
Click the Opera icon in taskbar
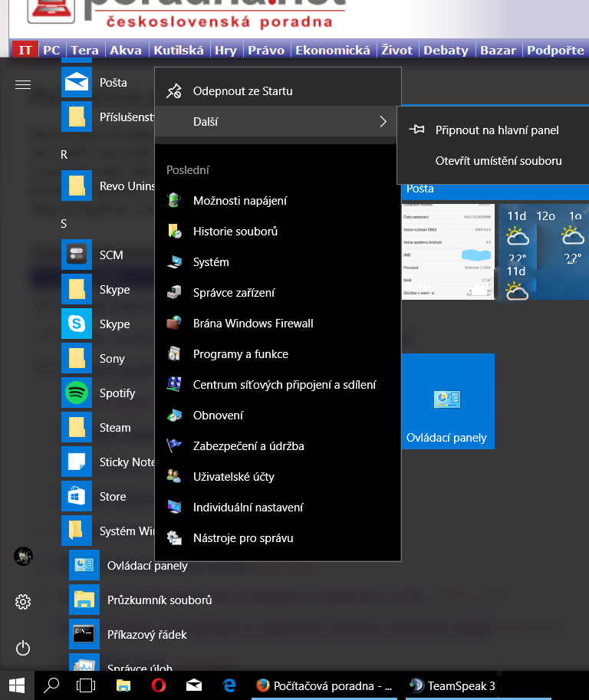click(x=158, y=685)
